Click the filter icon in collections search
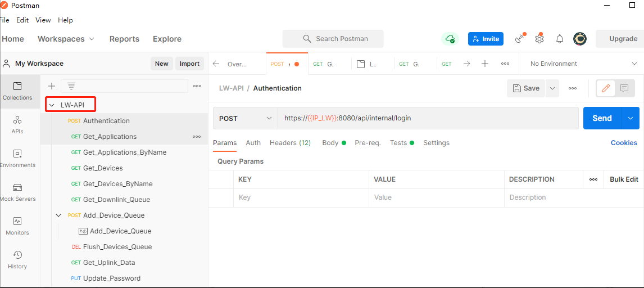Image resolution: width=644 pixels, height=288 pixels. click(71, 86)
